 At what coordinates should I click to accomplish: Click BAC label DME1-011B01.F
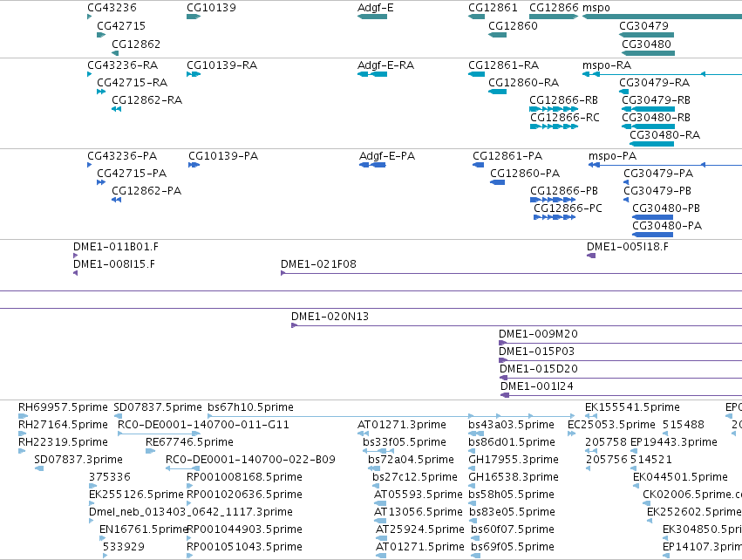point(116,247)
